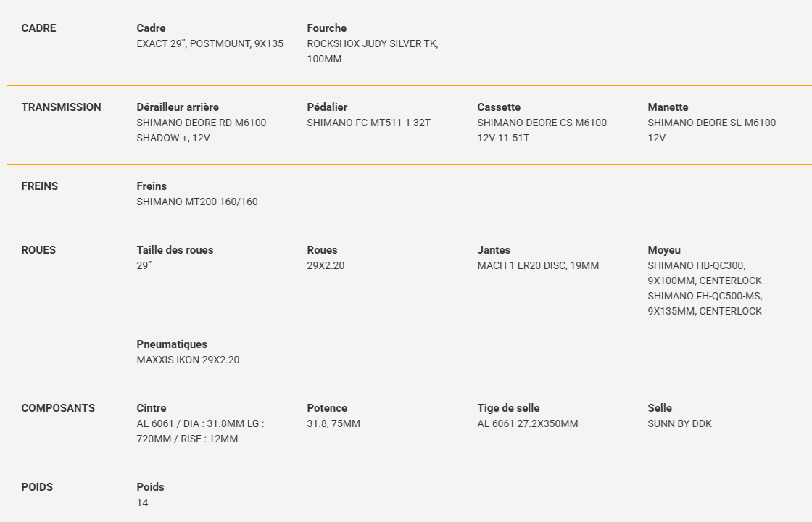Select the TRANSMISSION section label
The height and width of the screenshot is (522, 812).
(61, 107)
